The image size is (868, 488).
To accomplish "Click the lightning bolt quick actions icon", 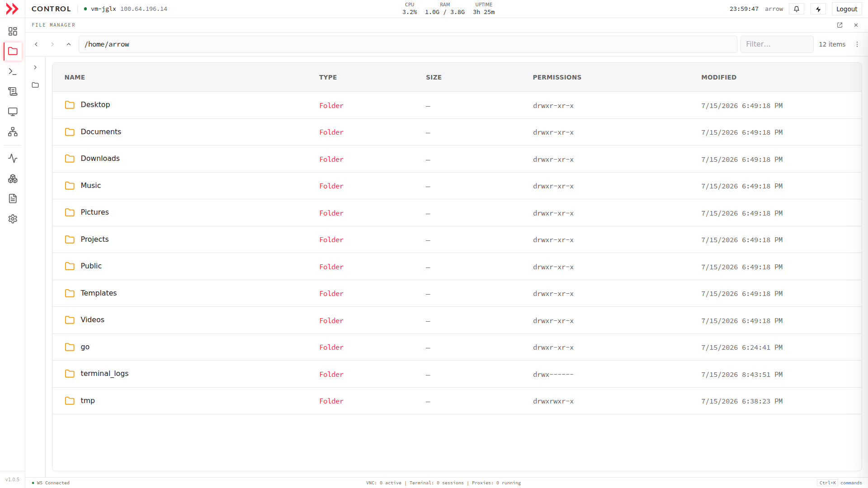I will point(818,9).
